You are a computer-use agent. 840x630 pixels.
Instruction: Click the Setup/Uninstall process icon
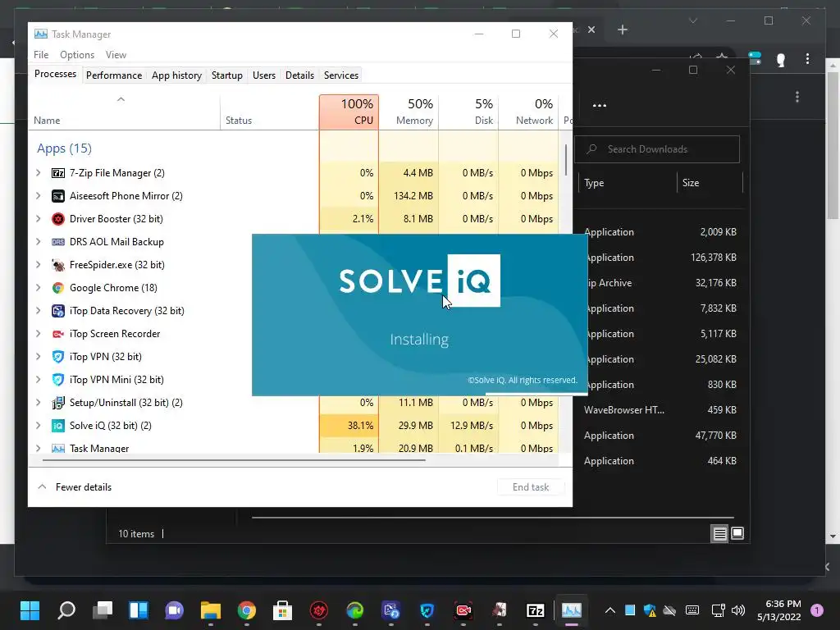tap(58, 403)
